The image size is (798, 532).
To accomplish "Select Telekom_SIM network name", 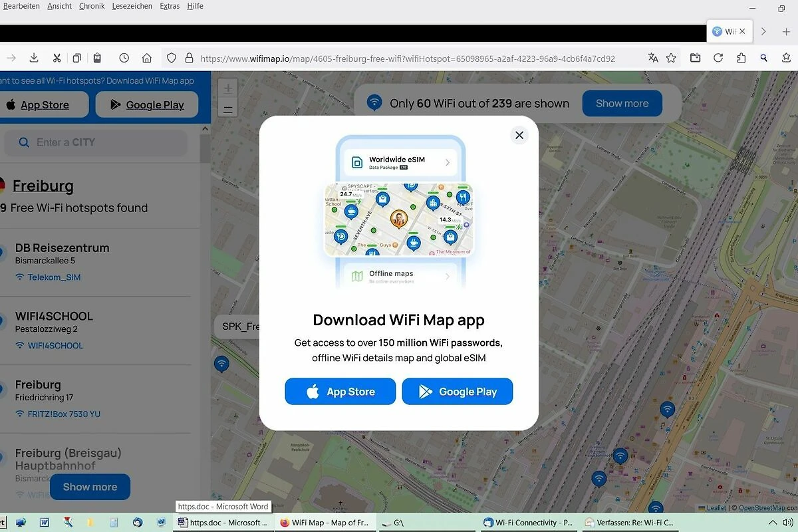I will point(54,277).
